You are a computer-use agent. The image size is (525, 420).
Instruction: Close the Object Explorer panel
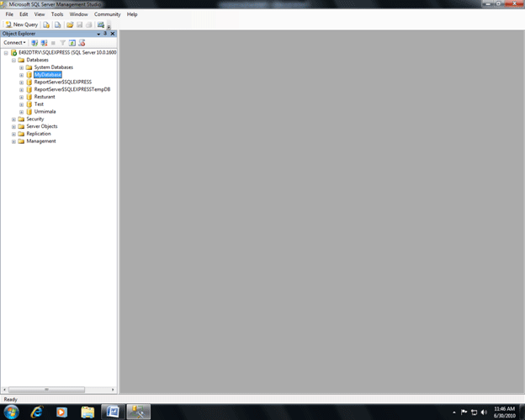[x=113, y=34]
